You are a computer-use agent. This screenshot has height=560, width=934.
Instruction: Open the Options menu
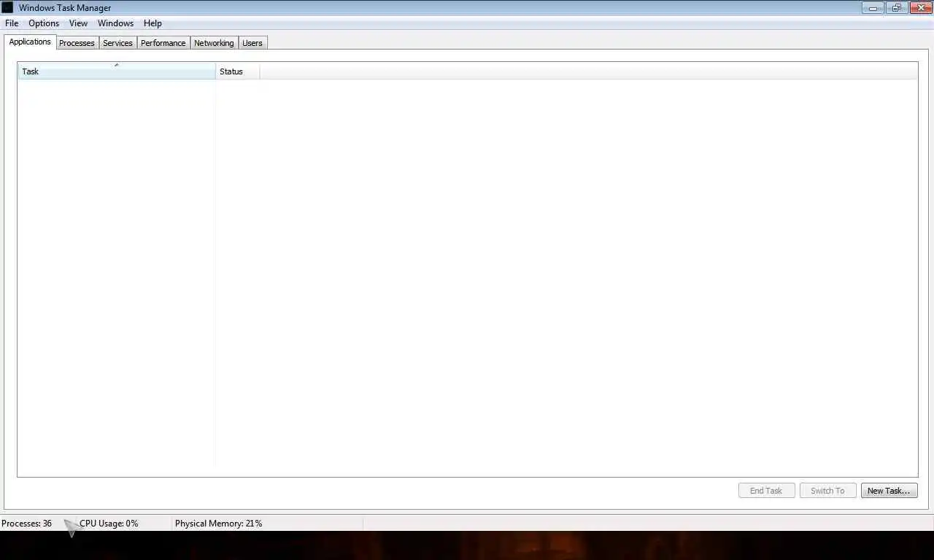(x=44, y=23)
